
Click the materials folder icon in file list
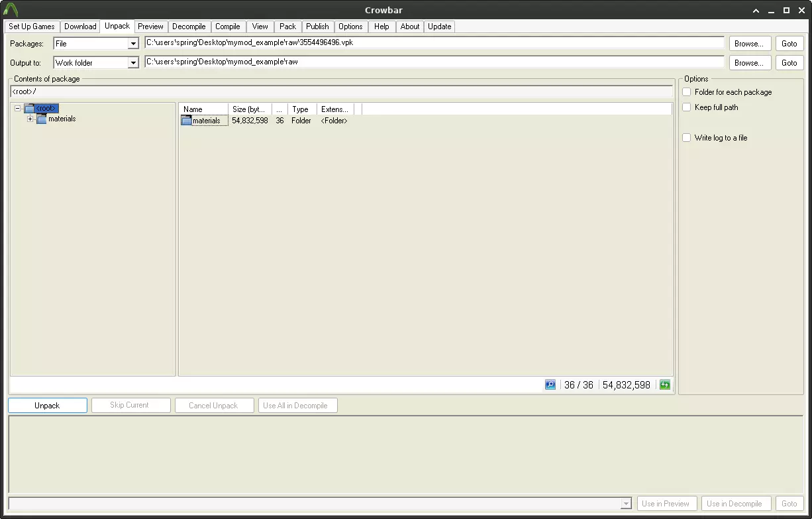pos(186,121)
